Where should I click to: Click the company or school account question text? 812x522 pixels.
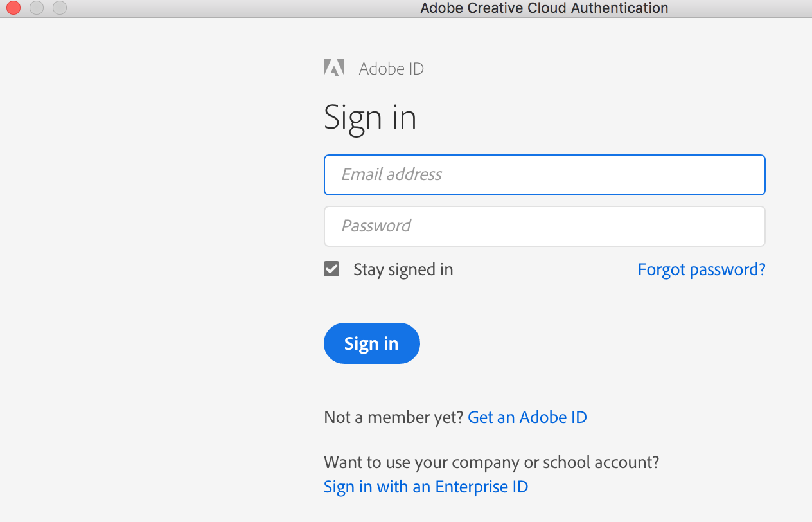(x=491, y=462)
